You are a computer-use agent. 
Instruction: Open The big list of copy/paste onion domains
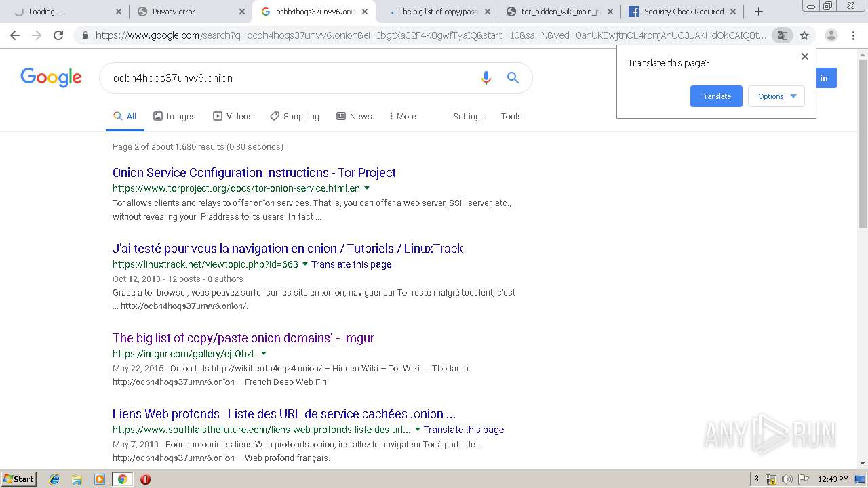tap(243, 338)
